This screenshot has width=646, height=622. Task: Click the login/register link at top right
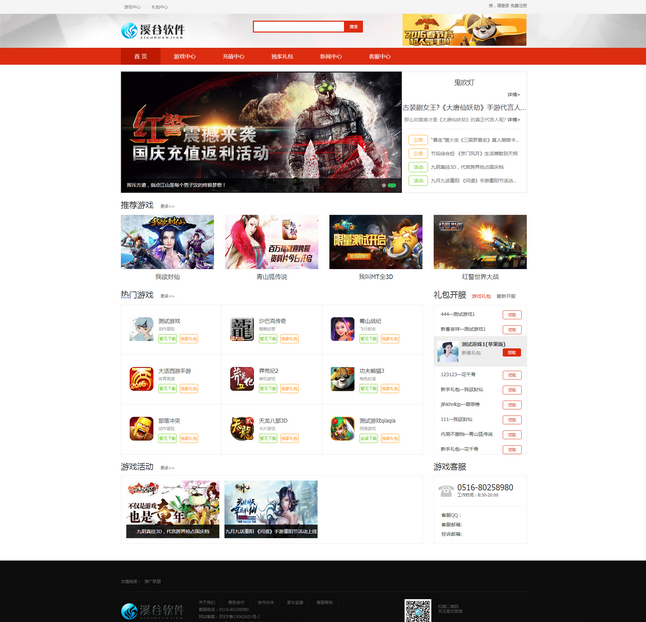tap(508, 6)
